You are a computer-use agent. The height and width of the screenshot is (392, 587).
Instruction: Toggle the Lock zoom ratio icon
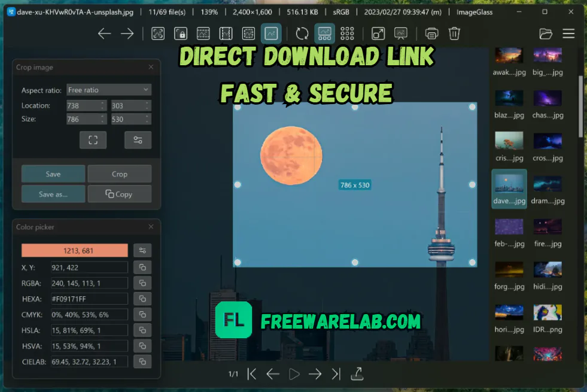181,34
